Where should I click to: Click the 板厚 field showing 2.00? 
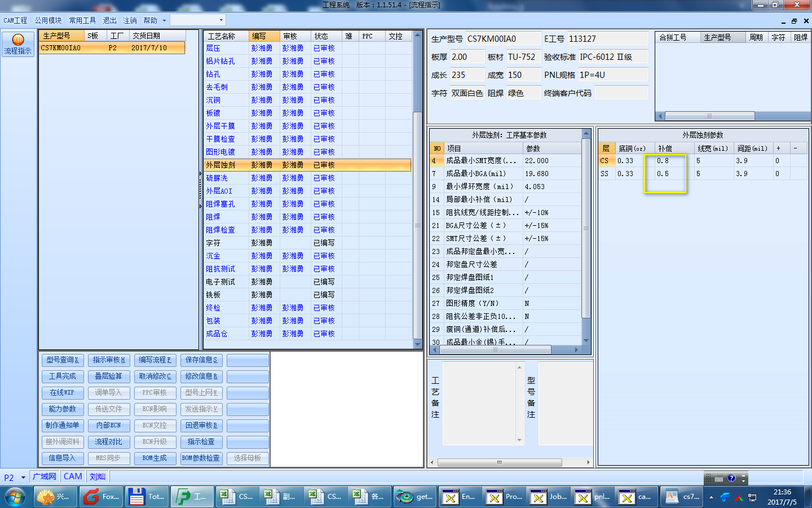click(x=467, y=57)
